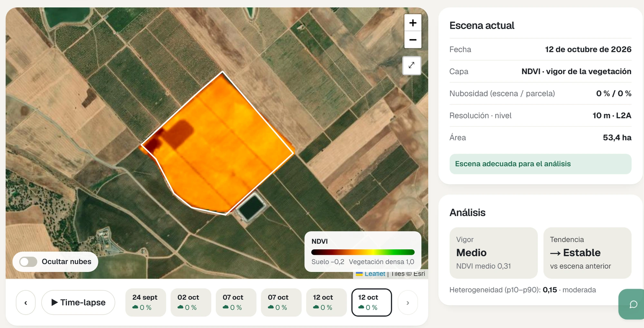The image size is (644, 328).
Task: Zoom out of the map
Action: click(412, 40)
